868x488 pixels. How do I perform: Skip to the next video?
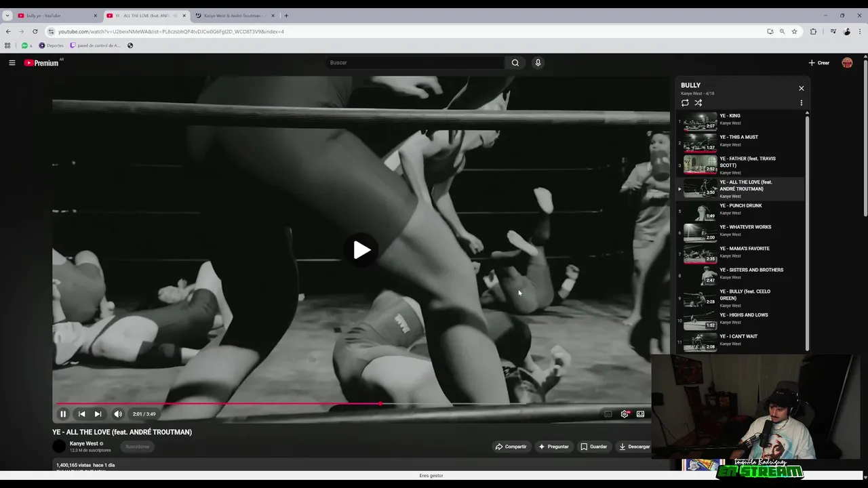pos(98,414)
